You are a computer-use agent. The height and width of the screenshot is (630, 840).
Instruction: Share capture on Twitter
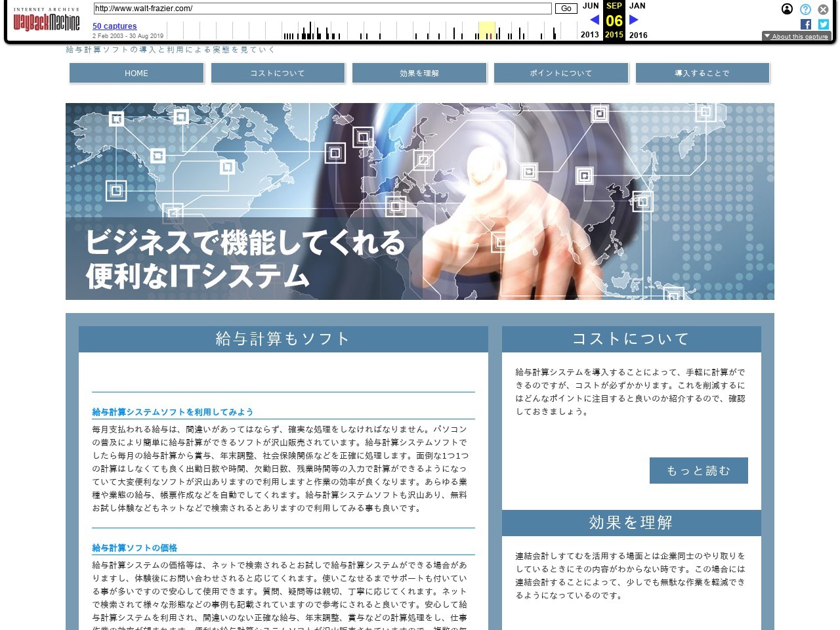[x=824, y=24]
